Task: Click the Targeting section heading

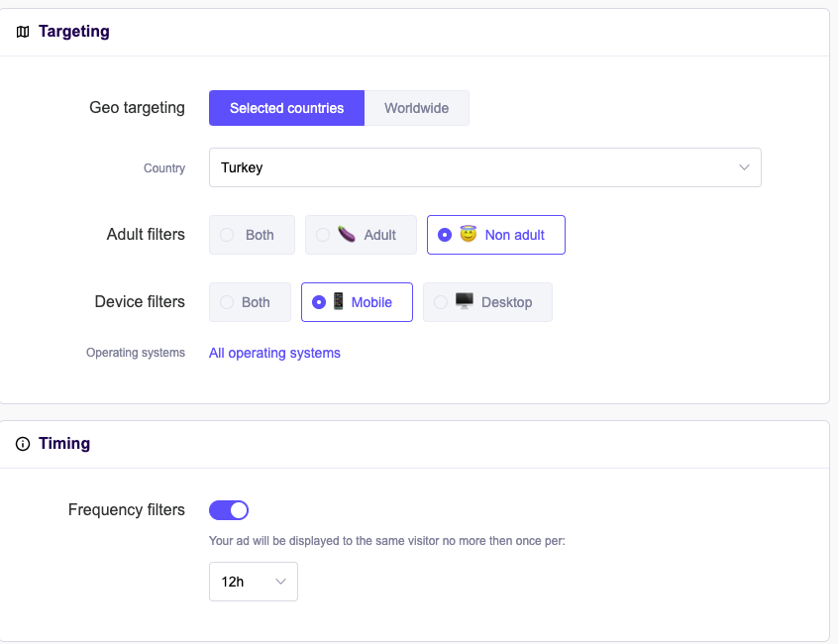Action: click(73, 32)
